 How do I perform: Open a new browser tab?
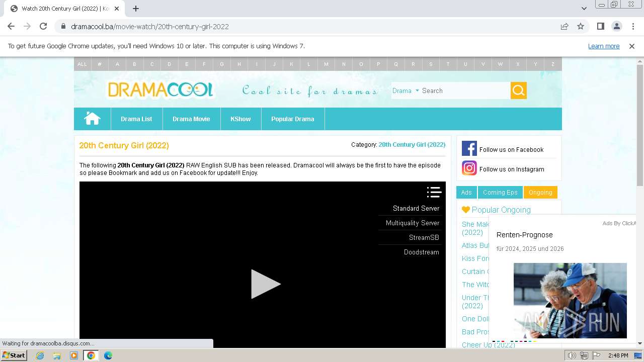pos(136,9)
